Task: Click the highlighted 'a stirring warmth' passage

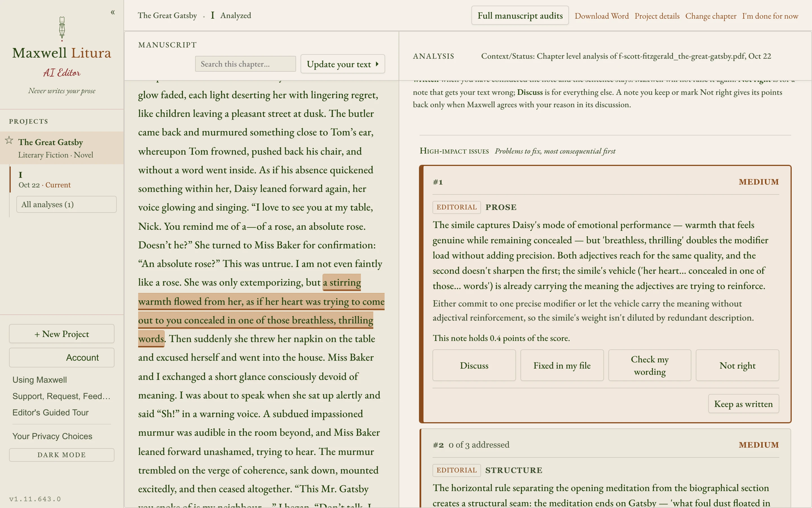Action: (261, 311)
